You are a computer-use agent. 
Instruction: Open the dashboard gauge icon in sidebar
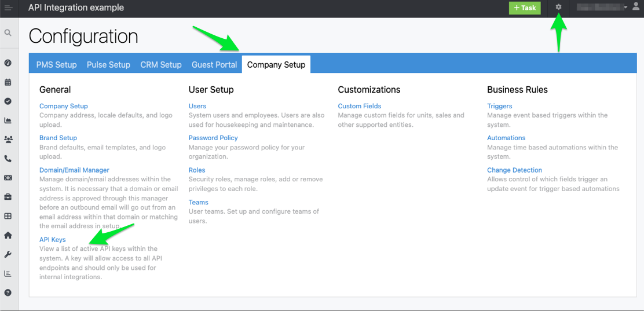tap(8, 63)
